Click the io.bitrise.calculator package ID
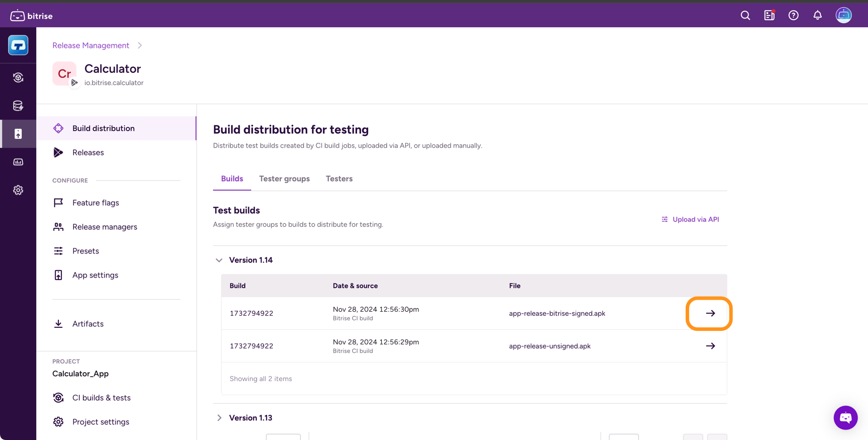 point(114,83)
